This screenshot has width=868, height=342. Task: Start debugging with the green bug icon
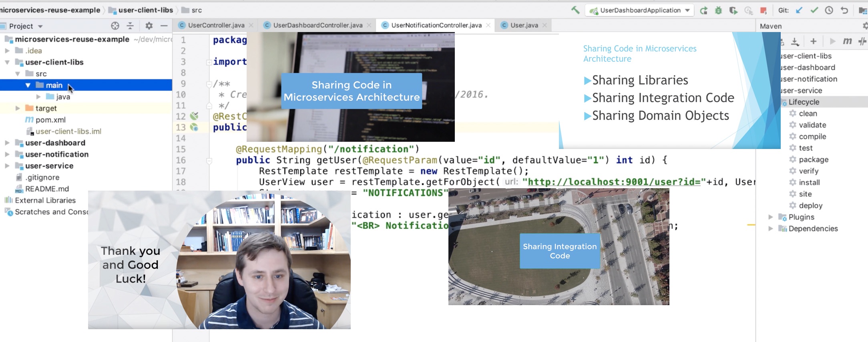pos(718,10)
